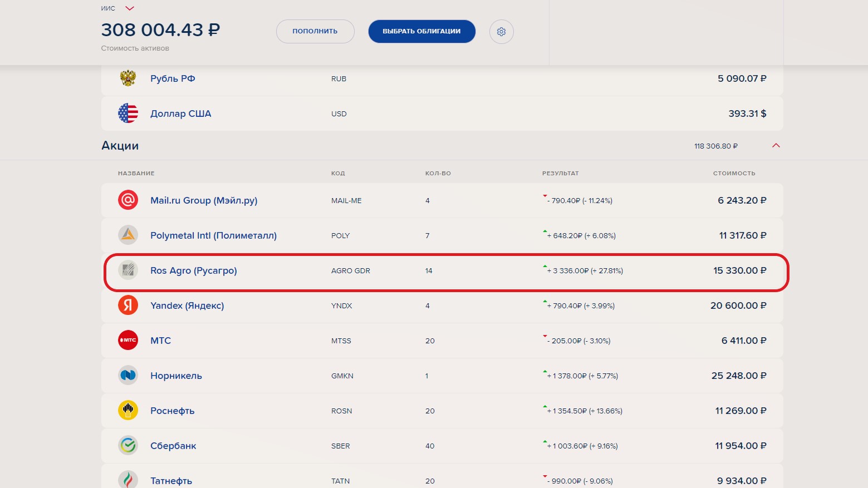Image resolution: width=868 pixels, height=488 pixels.
Task: Click the total 308 004.43 ₽ value
Action: coord(160,29)
